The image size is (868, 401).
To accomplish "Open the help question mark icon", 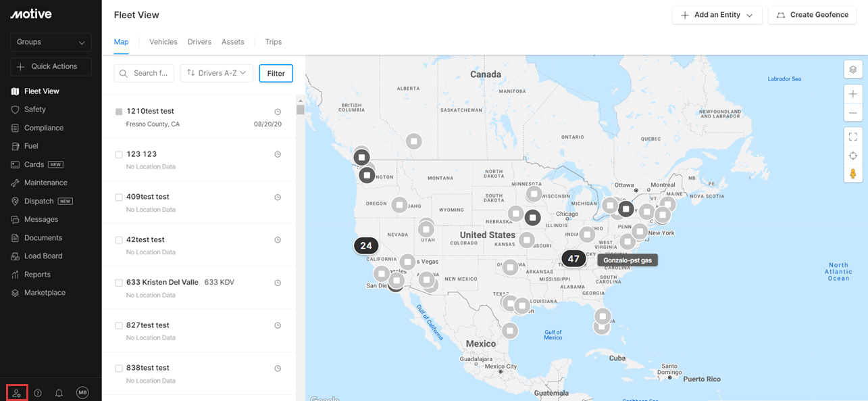I will [38, 393].
